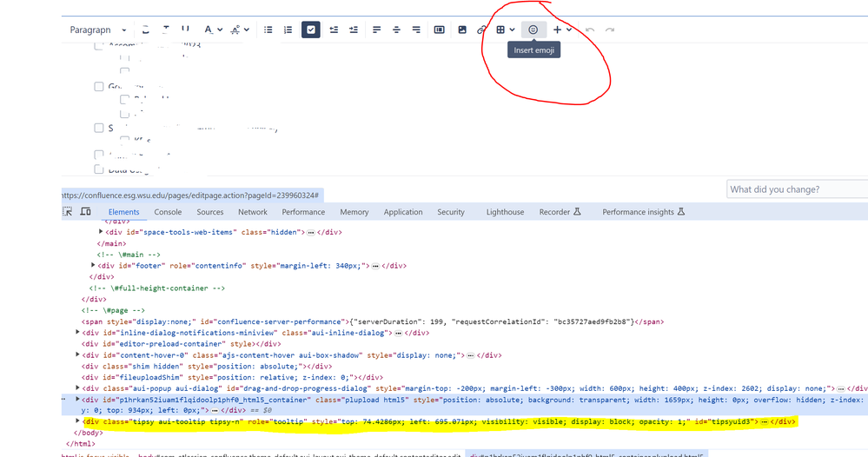Switch to the Application tab
The height and width of the screenshot is (457, 868).
pos(403,212)
